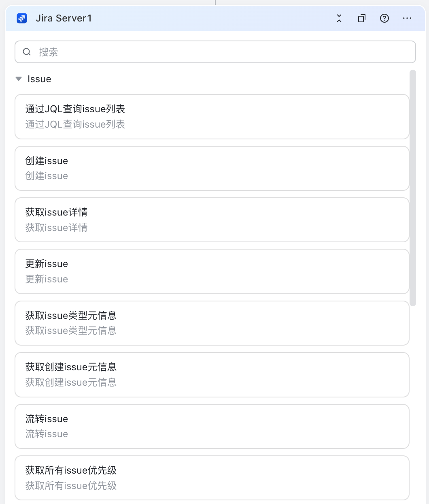Open the three-dot more options menu

point(407,18)
